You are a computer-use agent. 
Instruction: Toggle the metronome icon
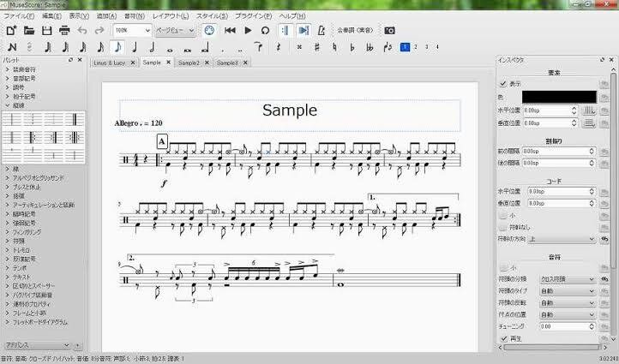pyautogui.click(x=322, y=30)
